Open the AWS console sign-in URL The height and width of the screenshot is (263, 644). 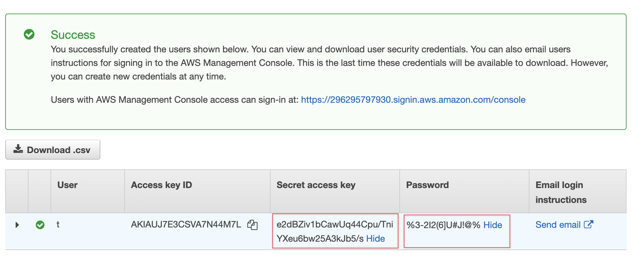tap(413, 100)
